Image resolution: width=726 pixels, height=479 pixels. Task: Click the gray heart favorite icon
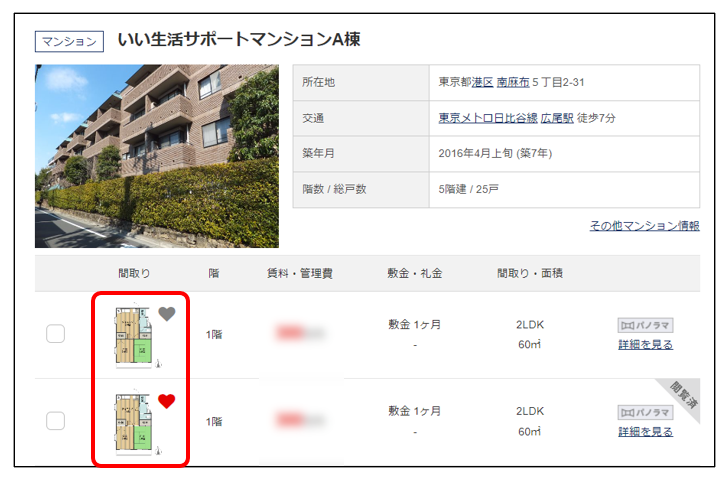coord(167,314)
